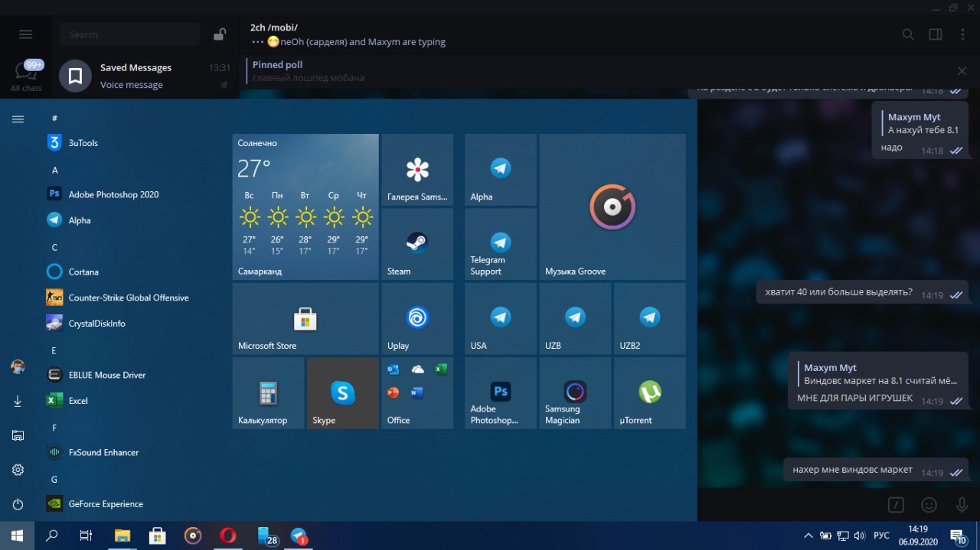Open the UZB Telegram tile

coord(575,318)
